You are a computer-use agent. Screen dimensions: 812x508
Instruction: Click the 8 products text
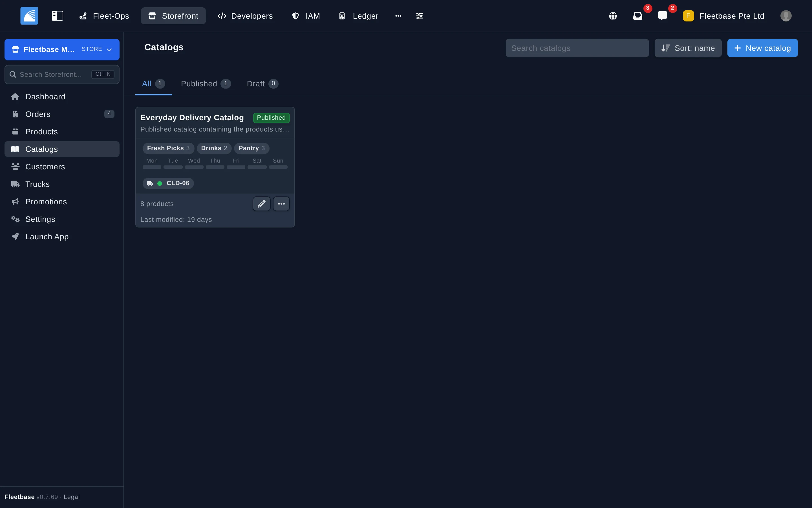coord(157,204)
